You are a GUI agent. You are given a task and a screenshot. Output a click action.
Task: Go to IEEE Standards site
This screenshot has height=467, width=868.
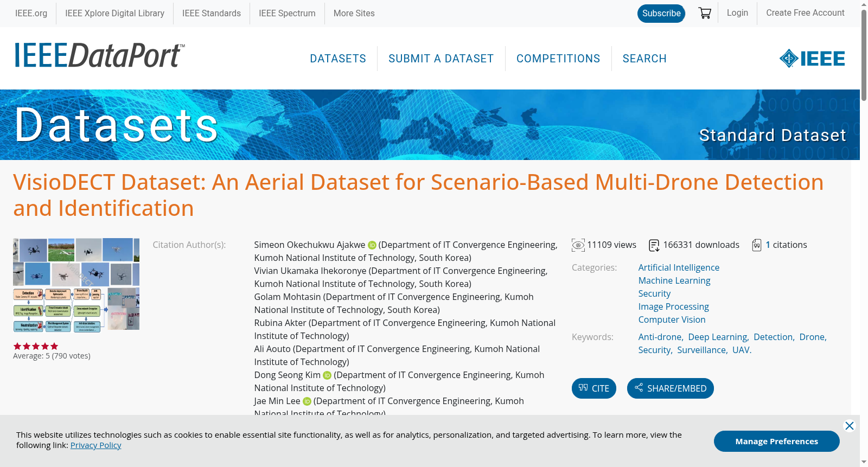pyautogui.click(x=212, y=13)
